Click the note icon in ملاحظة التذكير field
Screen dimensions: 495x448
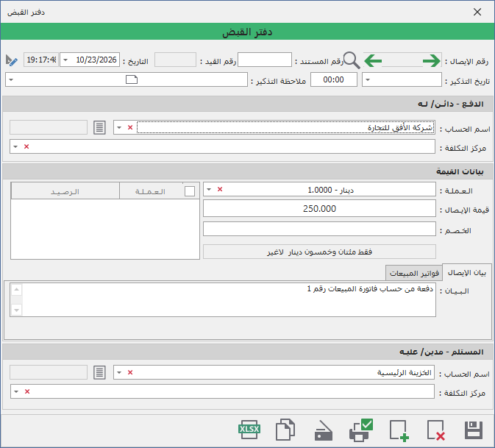[132, 79]
